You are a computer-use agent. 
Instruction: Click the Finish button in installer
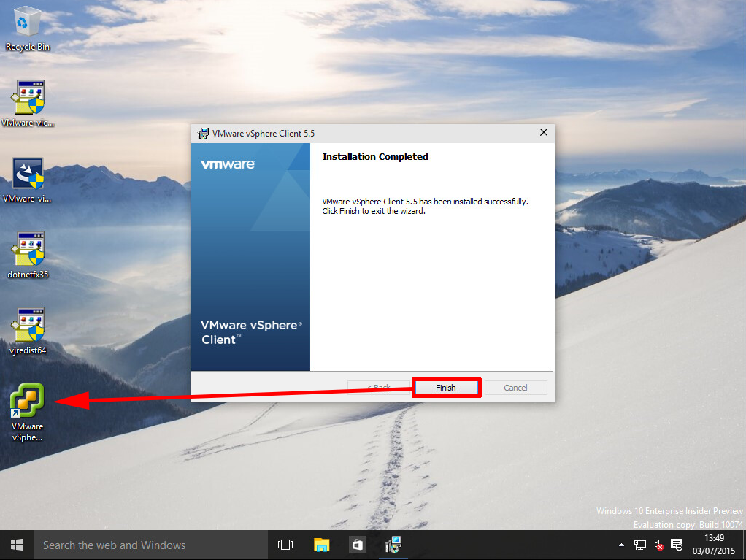446,388
